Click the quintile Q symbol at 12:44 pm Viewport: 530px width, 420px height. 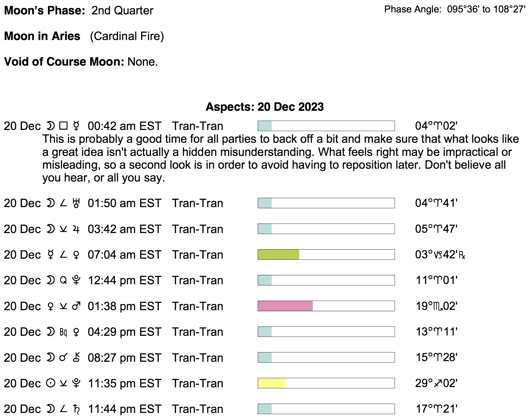[63, 280]
